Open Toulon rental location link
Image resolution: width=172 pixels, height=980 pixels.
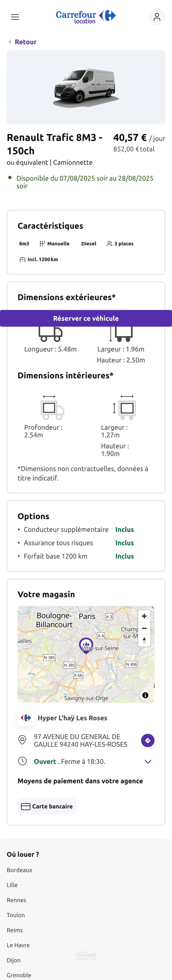tap(16, 915)
